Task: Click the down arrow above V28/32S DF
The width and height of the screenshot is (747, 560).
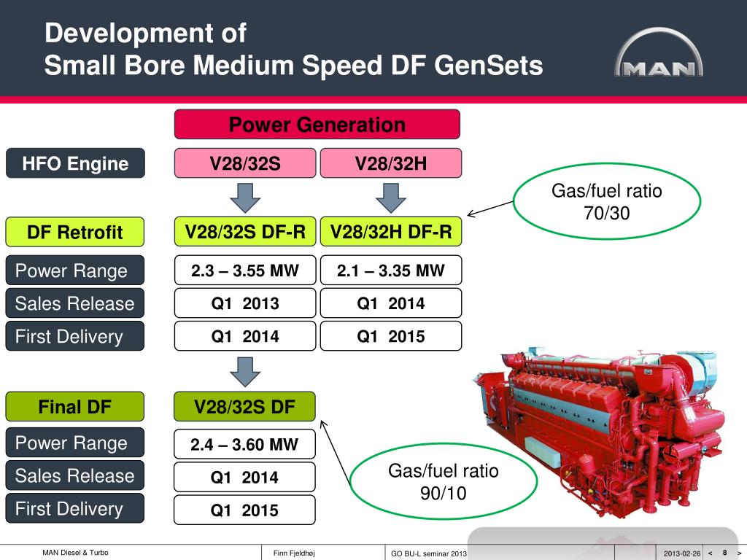Action: click(245, 371)
